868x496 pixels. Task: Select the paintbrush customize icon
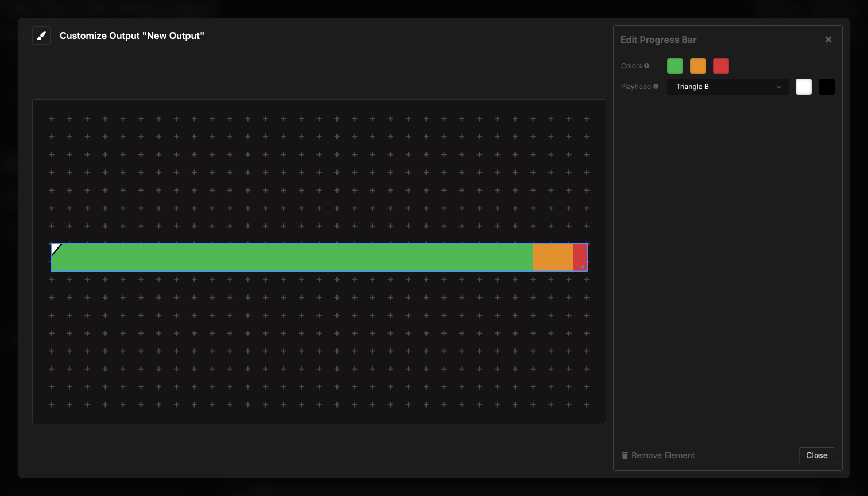[41, 35]
